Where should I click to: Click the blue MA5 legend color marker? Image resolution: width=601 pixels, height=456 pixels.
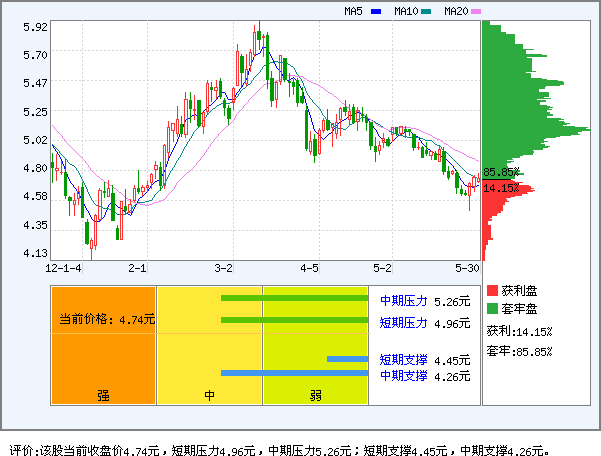click(x=376, y=12)
